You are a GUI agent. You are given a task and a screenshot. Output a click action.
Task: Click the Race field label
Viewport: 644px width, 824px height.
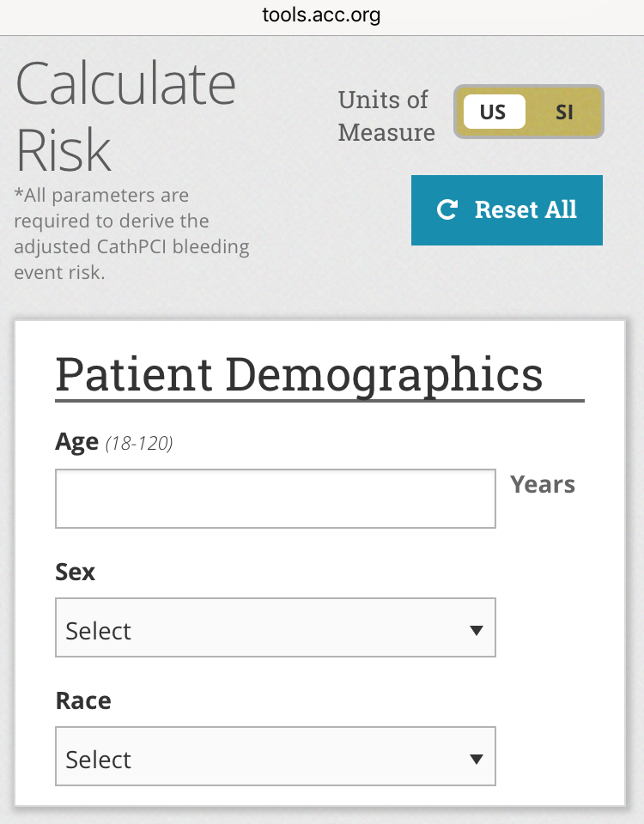pos(83,700)
